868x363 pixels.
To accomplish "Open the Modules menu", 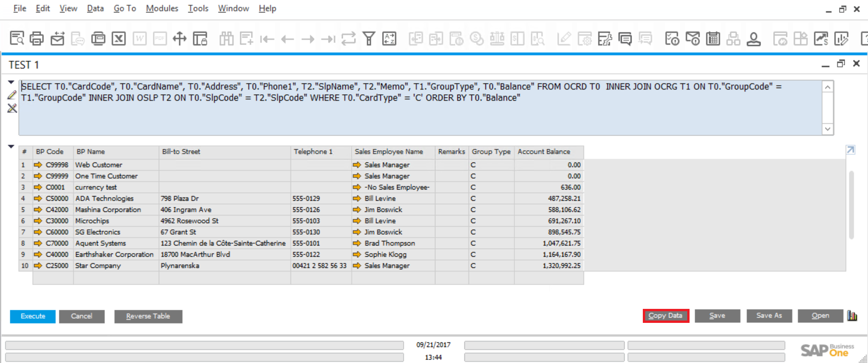I will click(162, 8).
